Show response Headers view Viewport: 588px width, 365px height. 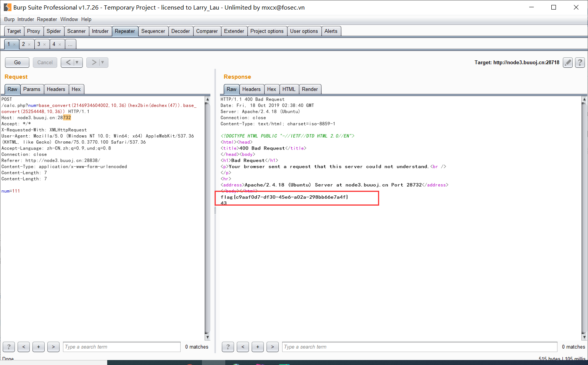(x=252, y=89)
